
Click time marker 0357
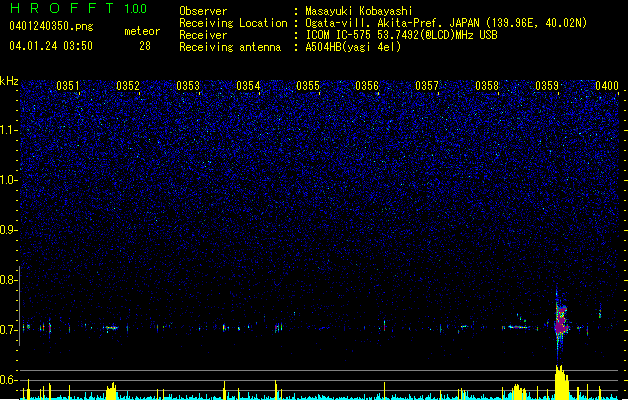[x=427, y=86]
